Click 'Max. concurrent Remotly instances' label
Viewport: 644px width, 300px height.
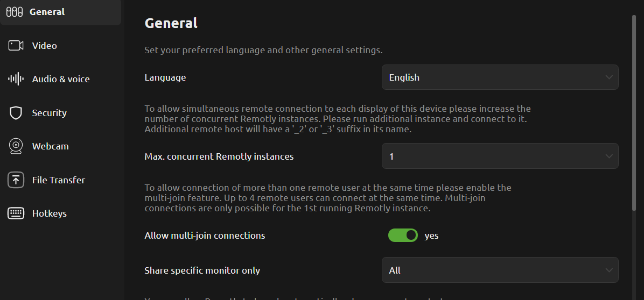tap(219, 156)
